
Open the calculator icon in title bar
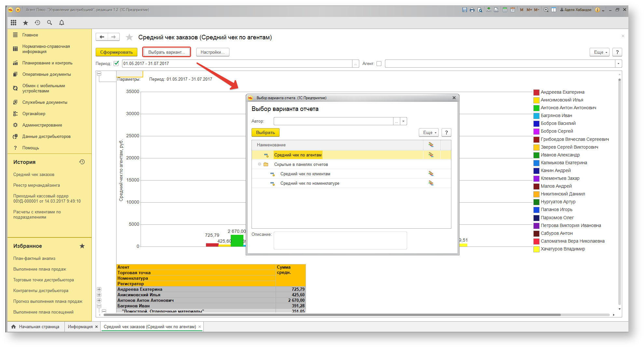pyautogui.click(x=505, y=10)
